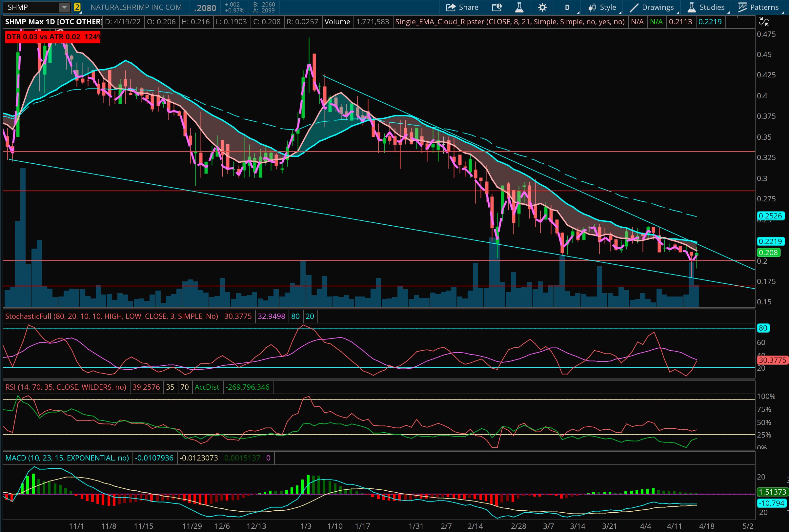The image size is (789, 532).
Task: Click the 11/1 date axis label
Action: [x=76, y=526]
